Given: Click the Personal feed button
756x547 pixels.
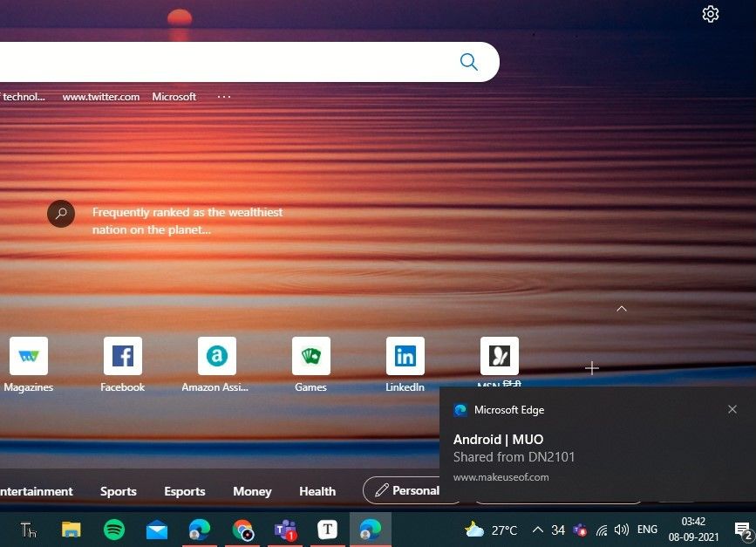Looking at the screenshot, I should click(412, 490).
